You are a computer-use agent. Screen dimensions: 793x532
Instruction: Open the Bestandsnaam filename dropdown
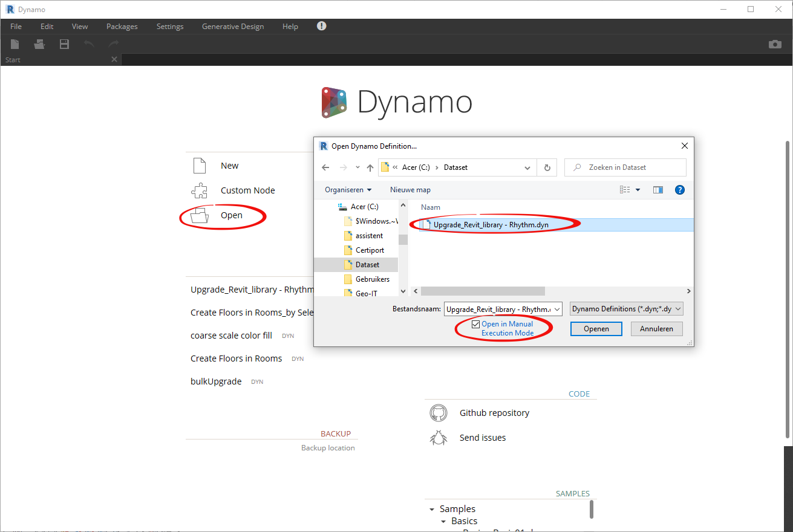click(x=557, y=309)
